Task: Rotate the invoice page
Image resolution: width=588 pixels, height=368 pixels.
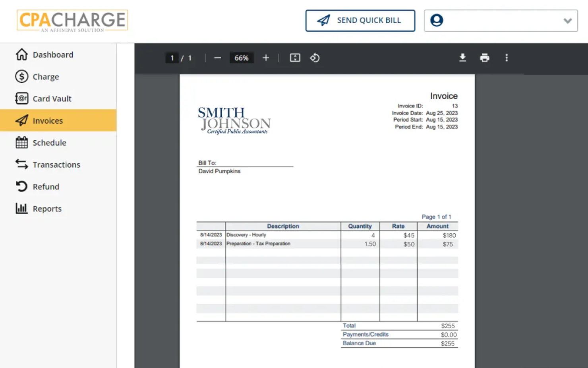Action: [x=315, y=58]
